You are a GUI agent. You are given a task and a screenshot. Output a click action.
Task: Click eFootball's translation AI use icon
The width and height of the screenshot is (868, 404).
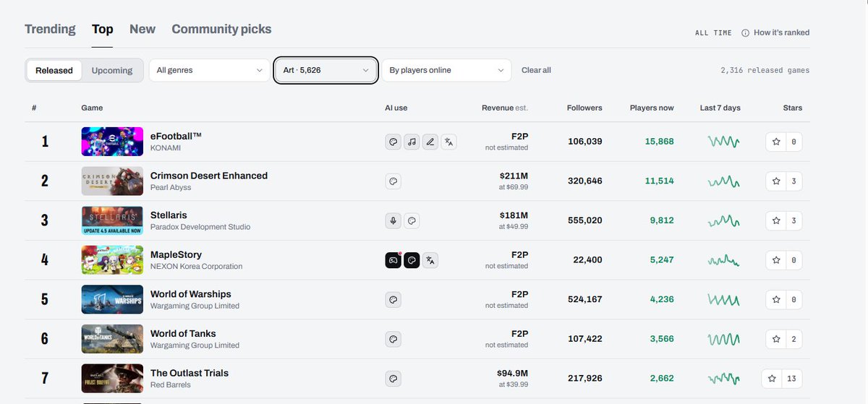coord(449,142)
